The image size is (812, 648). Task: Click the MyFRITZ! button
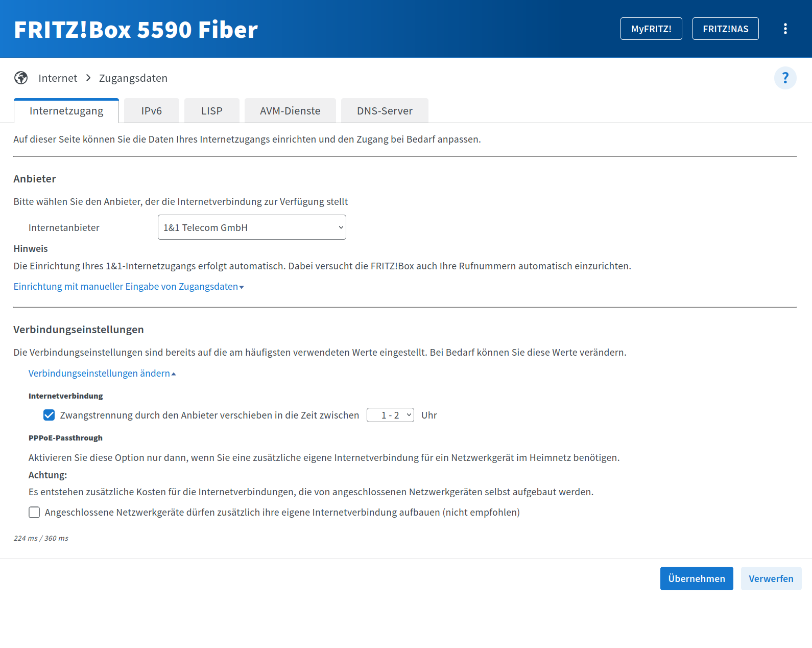click(651, 29)
